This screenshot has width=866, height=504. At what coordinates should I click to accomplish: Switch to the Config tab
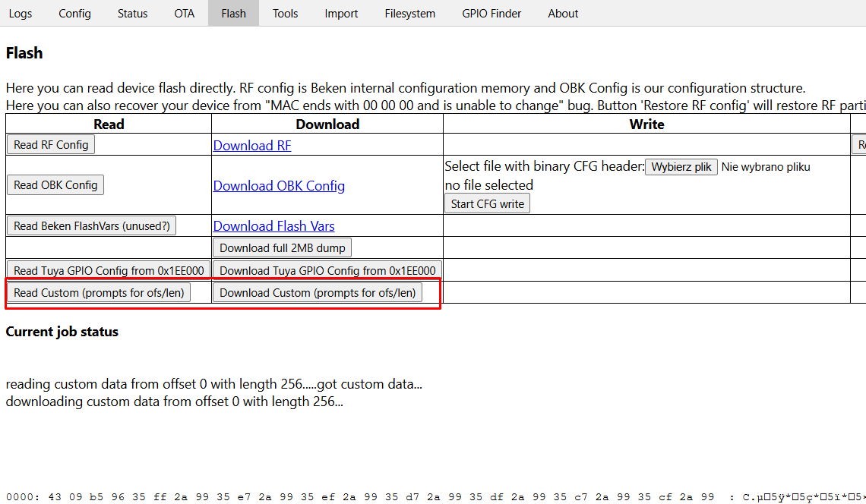[x=74, y=13]
